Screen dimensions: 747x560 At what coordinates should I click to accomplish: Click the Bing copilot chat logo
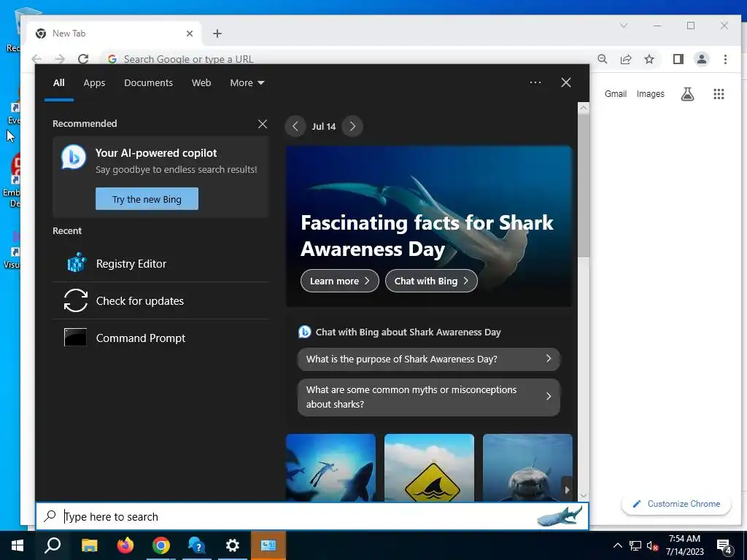pos(74,157)
